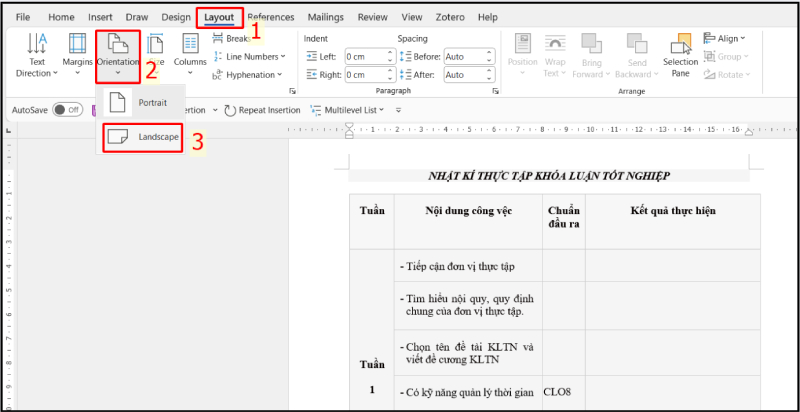The image size is (800, 412).
Task: Open the Align dropdown
Action: pos(724,38)
